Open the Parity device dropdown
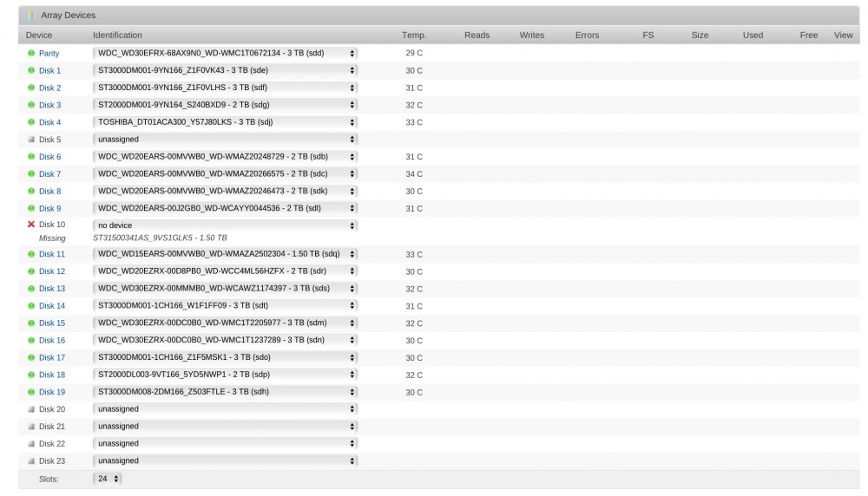This screenshot has width=868, height=496. (x=225, y=53)
